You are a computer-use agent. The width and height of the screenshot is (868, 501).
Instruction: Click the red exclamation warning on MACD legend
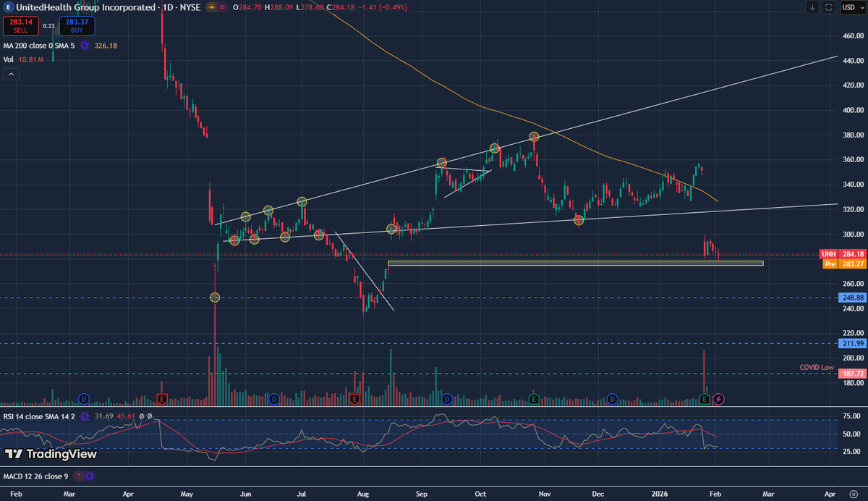(80, 476)
